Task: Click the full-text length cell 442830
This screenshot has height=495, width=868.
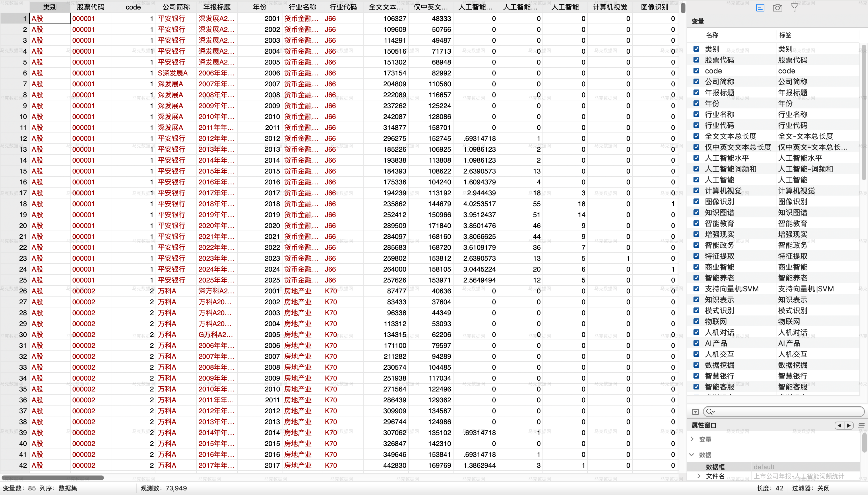Action: click(x=386, y=465)
